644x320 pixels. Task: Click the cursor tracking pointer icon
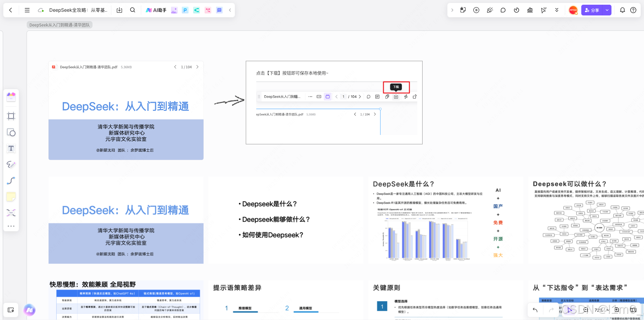pyautogui.click(x=543, y=10)
